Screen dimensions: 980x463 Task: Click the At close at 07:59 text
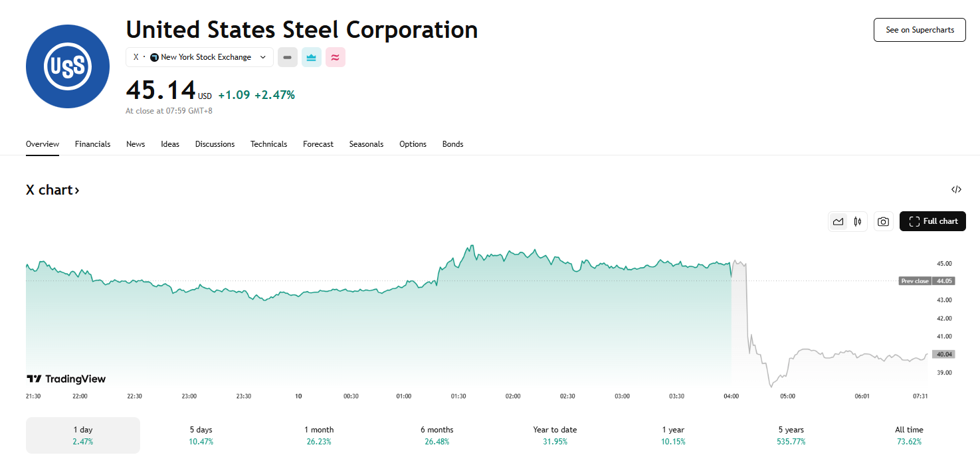point(169,111)
